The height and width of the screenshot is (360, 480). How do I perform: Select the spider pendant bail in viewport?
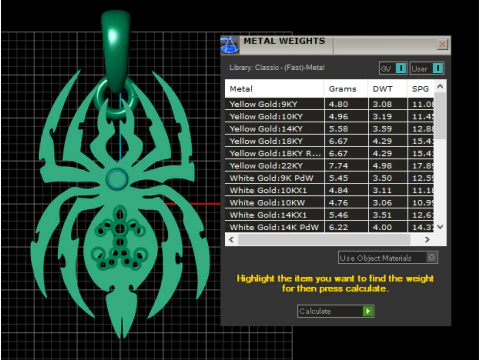[115, 50]
